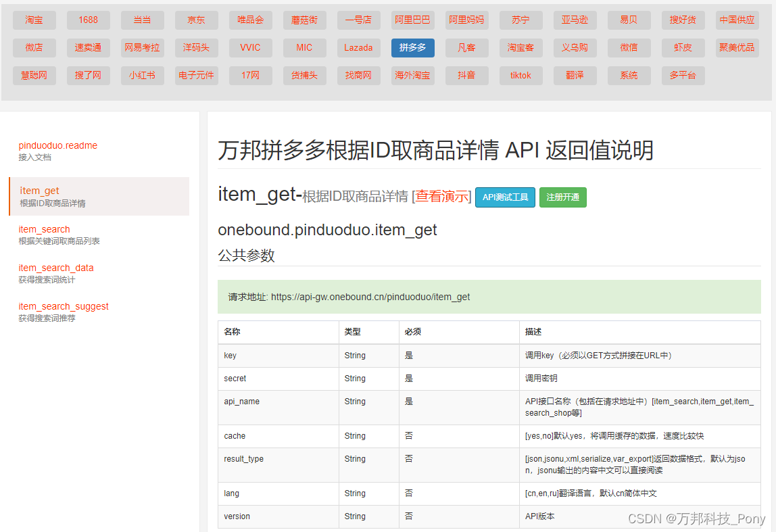This screenshot has width=776, height=532.
Task: Choose the tiktok platform button
Action: pos(520,75)
